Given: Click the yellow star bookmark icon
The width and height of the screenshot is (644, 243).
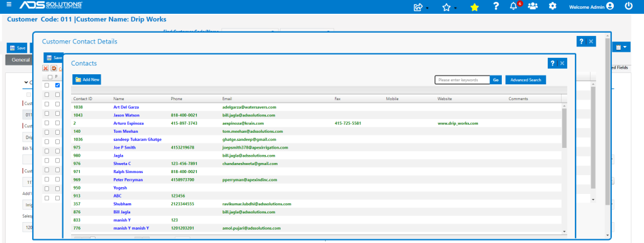Looking at the screenshot, I should [474, 7].
